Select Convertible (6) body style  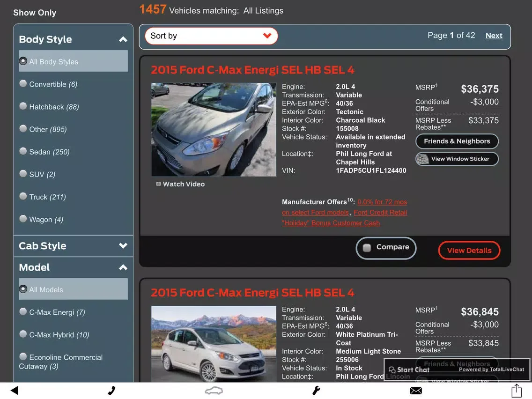click(23, 83)
